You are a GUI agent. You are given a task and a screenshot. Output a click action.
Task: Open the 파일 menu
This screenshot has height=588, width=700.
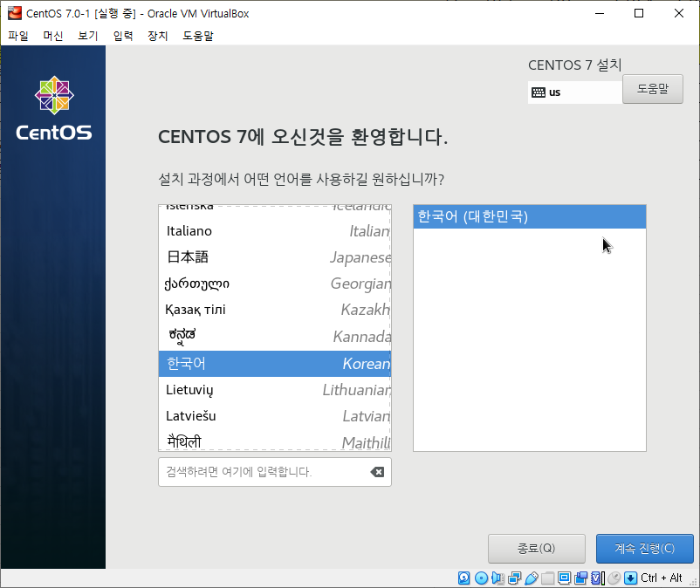17,36
